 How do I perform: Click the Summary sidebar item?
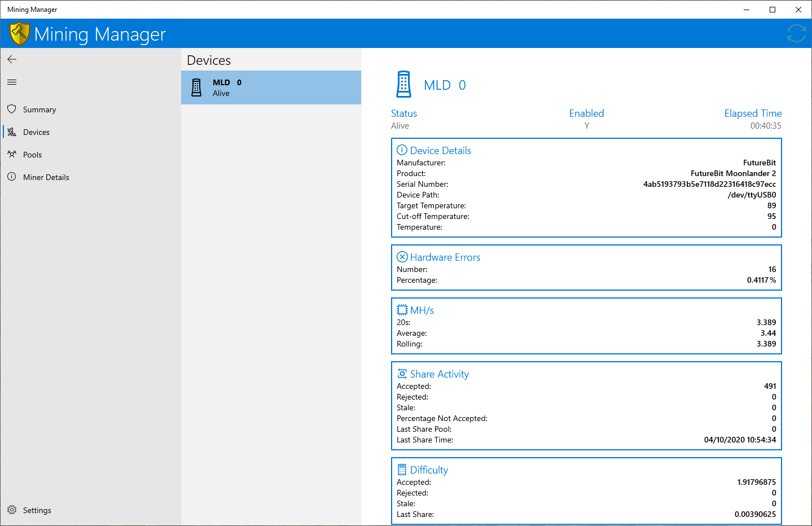coord(39,109)
